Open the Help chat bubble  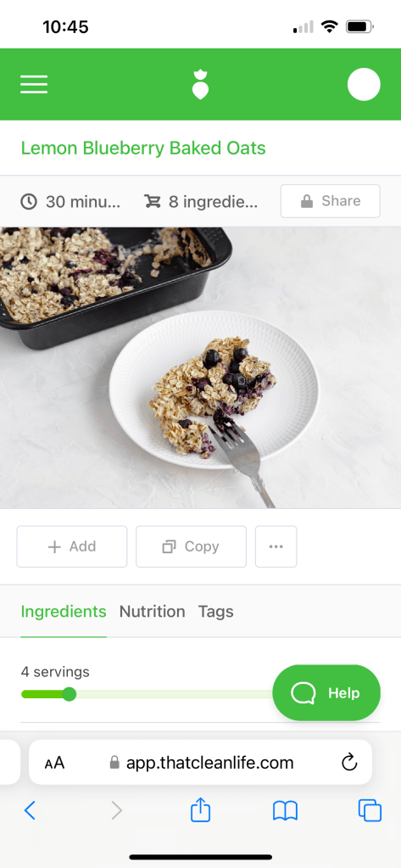pos(326,693)
